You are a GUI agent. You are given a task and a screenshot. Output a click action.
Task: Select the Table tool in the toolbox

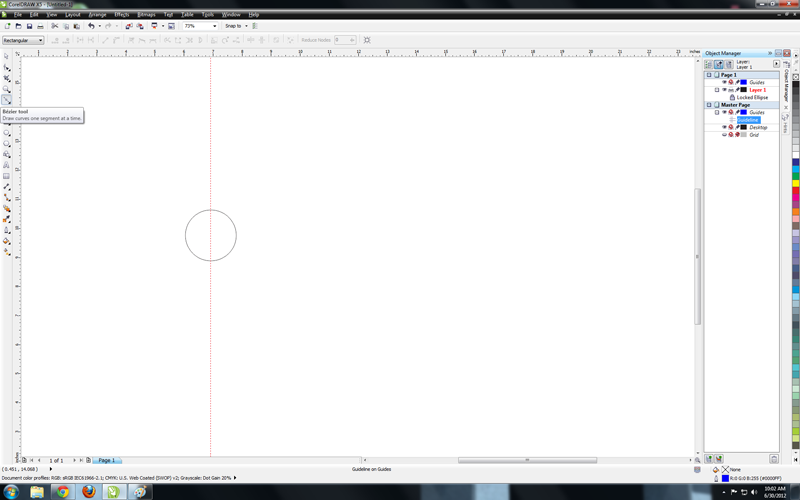7,176
